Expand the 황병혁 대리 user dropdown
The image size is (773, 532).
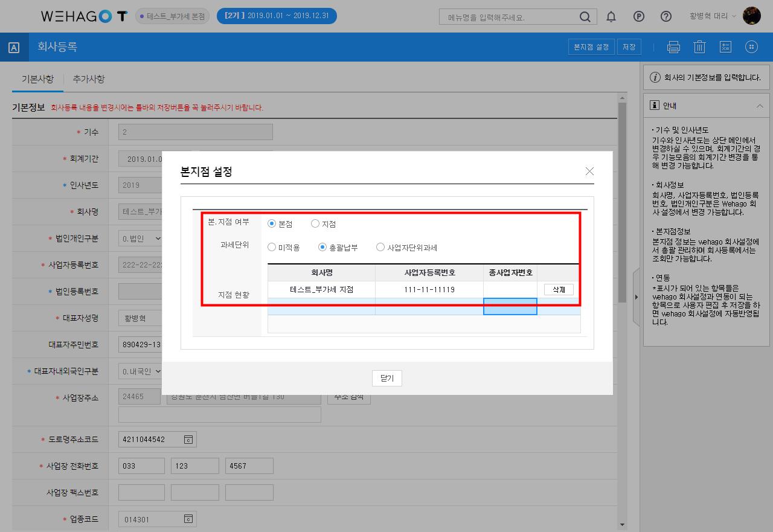pos(713,16)
